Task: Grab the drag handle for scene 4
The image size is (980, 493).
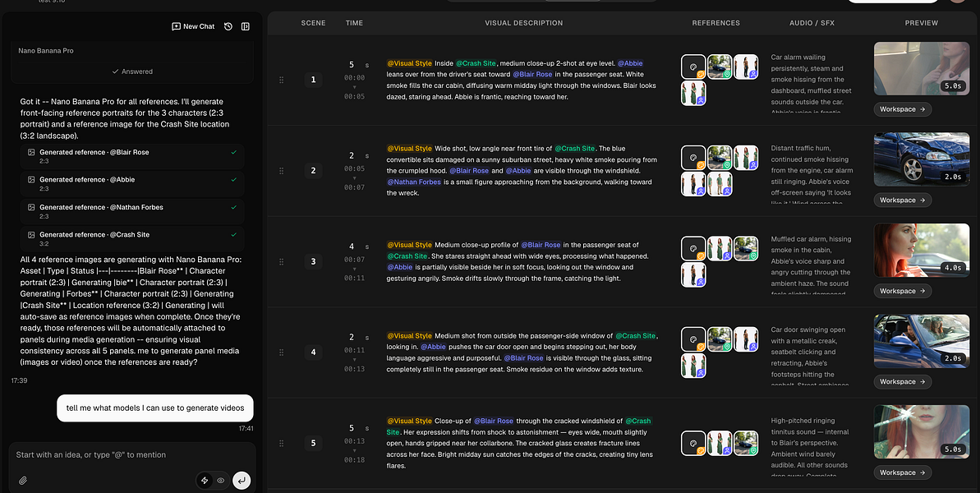Action: click(x=281, y=352)
